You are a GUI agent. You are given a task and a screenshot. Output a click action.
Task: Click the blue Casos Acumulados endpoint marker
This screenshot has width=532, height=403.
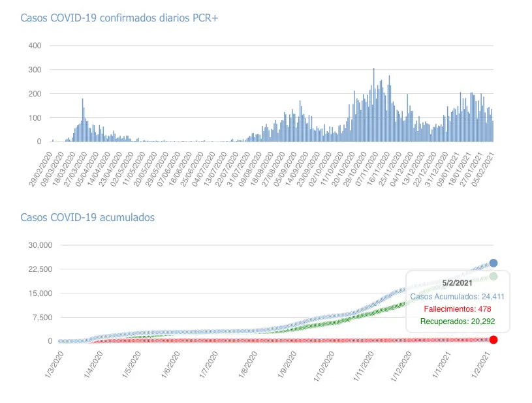tap(493, 263)
